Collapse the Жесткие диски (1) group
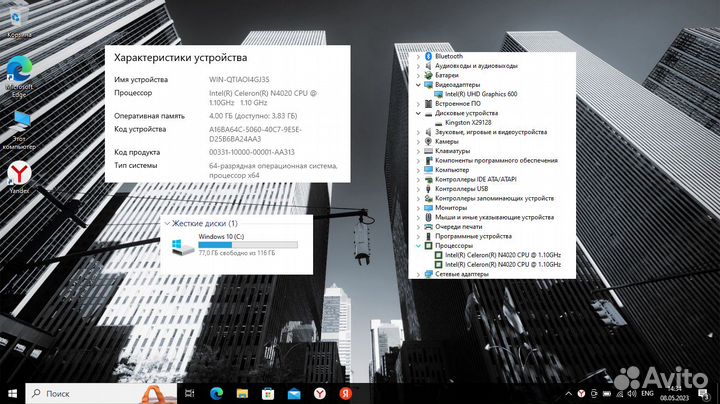The image size is (720, 404). click(167, 224)
